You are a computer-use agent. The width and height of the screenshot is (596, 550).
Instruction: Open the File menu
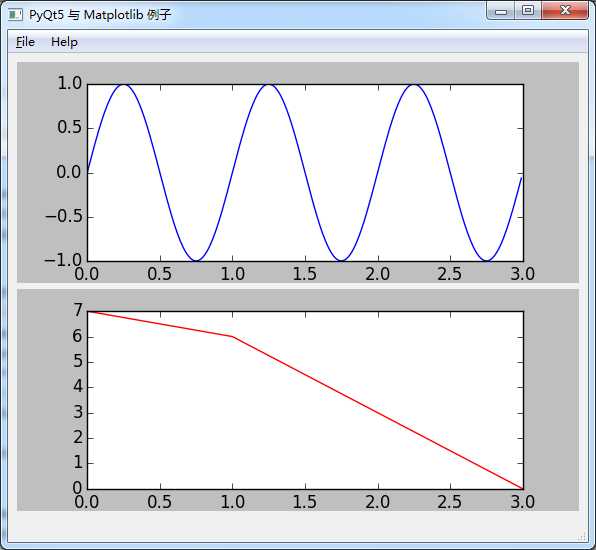coord(25,42)
